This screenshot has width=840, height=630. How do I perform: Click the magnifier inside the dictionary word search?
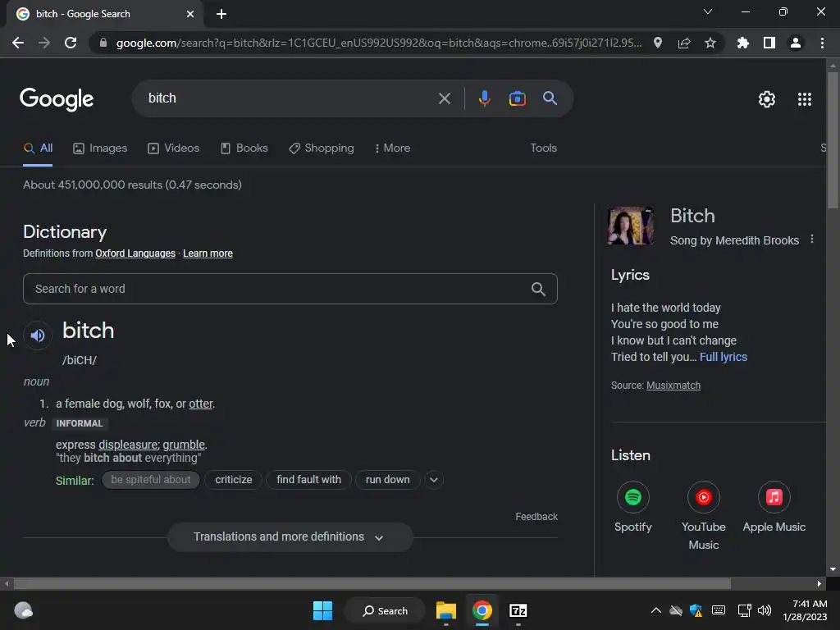click(538, 290)
